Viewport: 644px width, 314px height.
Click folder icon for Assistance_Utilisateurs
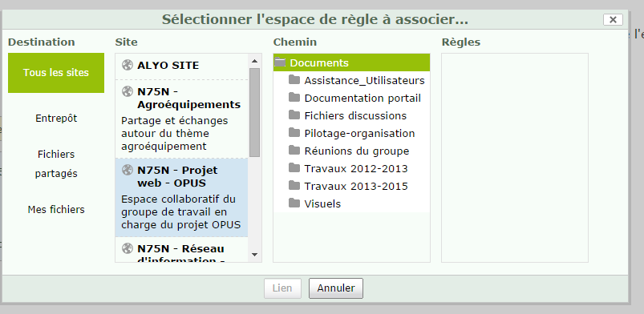(294, 79)
